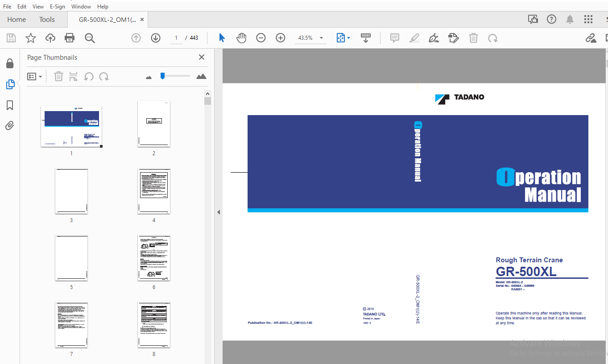The image size is (608, 364).
Task: Toggle the Page Thumbnails sidebar icon
Action: click(x=10, y=84)
